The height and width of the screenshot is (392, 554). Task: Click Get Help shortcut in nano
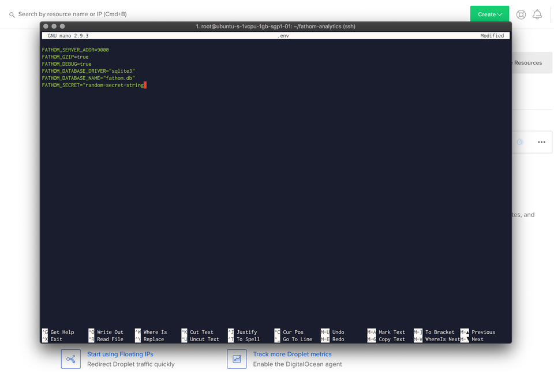58,333
